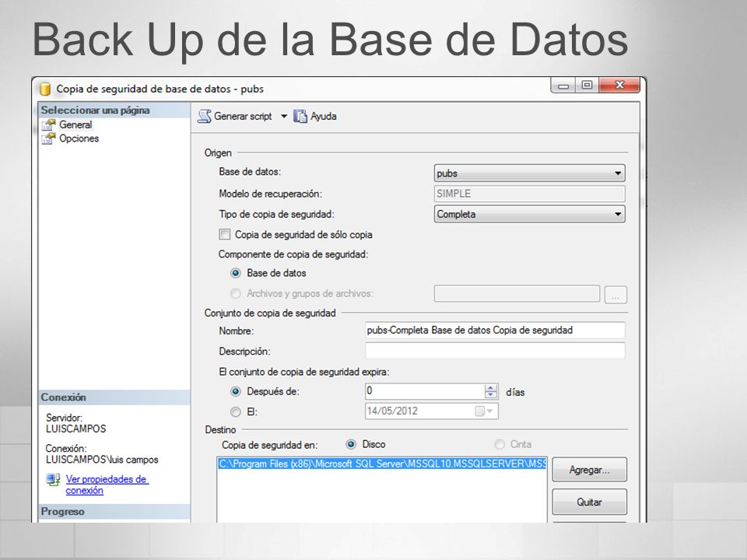The width and height of the screenshot is (747, 560).
Task: Click the días number field showing 0
Action: coord(425,391)
